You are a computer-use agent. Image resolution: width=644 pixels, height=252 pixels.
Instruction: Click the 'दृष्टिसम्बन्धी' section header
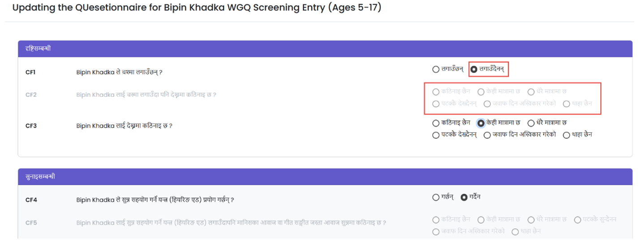(38, 48)
